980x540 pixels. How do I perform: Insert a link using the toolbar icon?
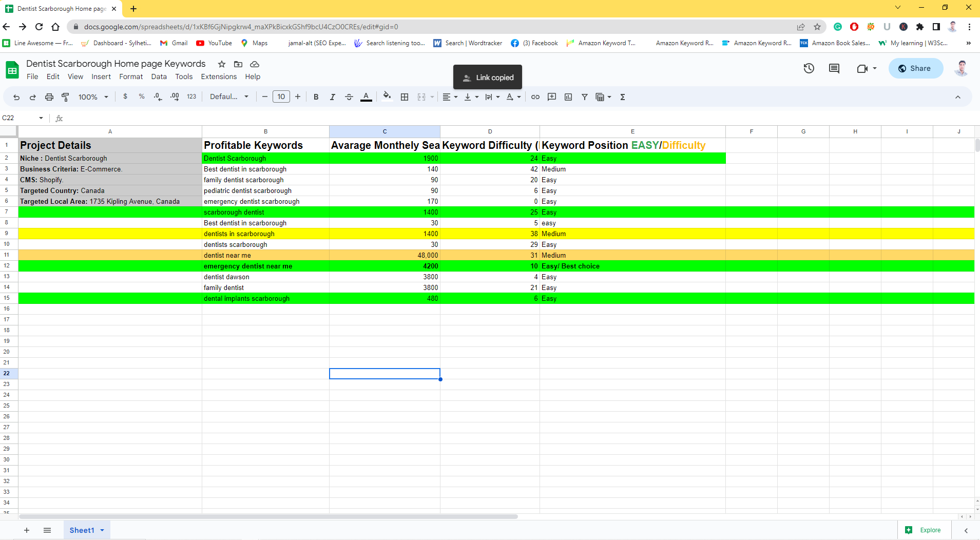pyautogui.click(x=535, y=97)
